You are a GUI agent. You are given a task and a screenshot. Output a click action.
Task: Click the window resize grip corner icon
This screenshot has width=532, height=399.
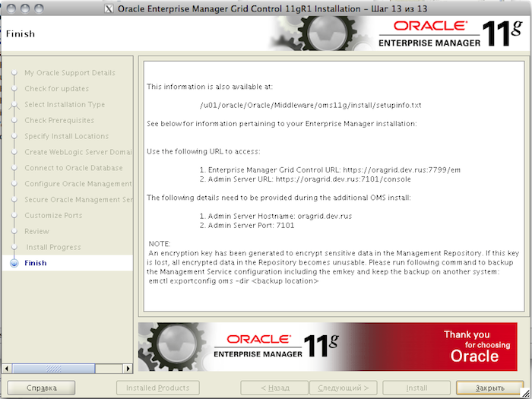tap(525, 393)
